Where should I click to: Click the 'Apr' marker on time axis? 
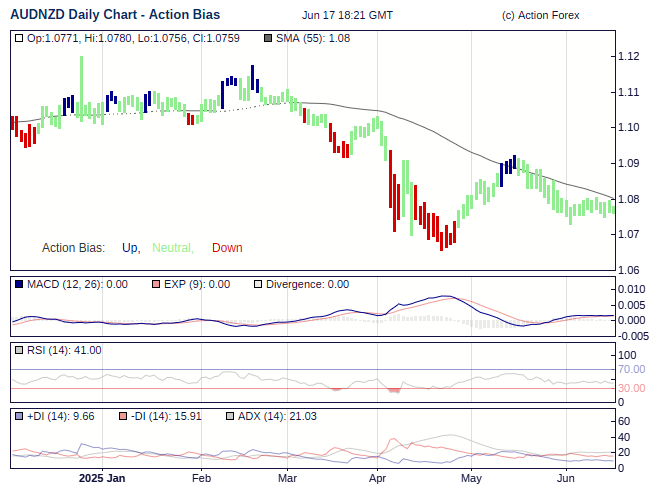pyautogui.click(x=377, y=478)
